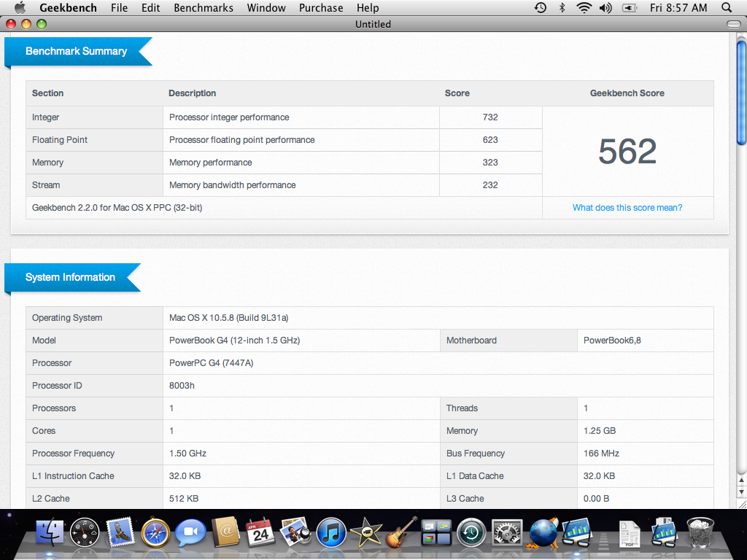Activate Spaces from the Dock
Viewport: 747px width, 560px height.
tap(436, 532)
